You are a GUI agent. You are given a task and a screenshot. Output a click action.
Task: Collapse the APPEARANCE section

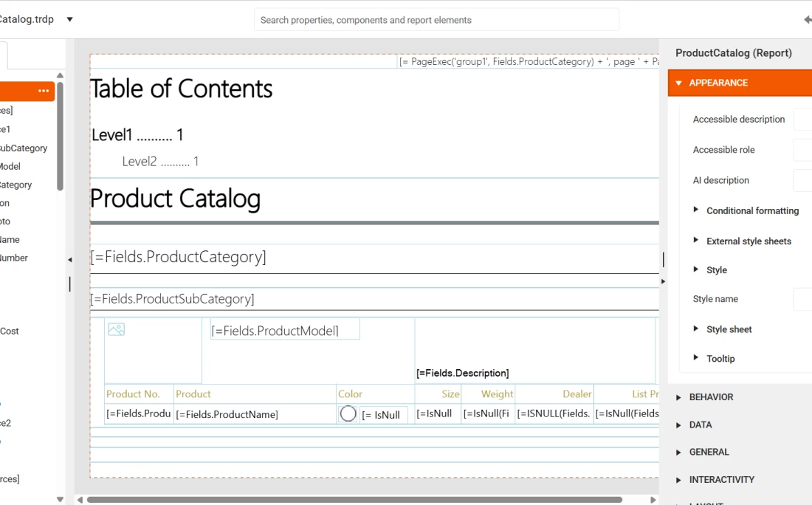678,83
